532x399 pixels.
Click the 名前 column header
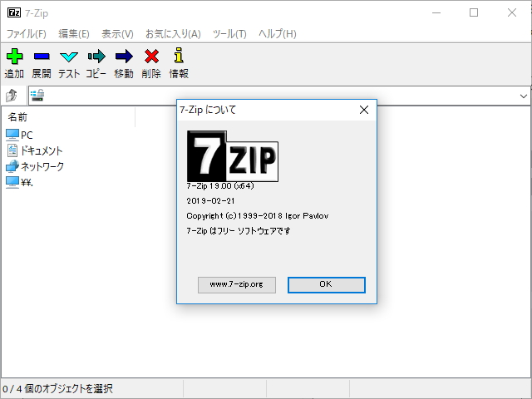tap(70, 117)
